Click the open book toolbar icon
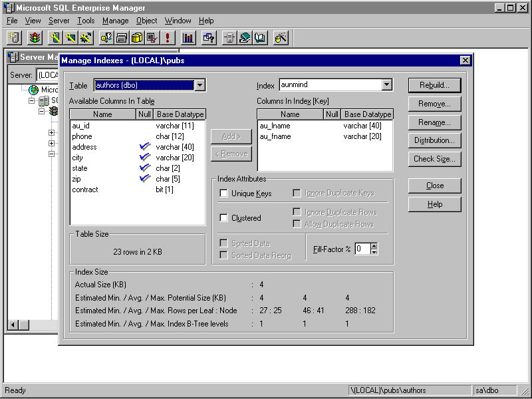 259,38
